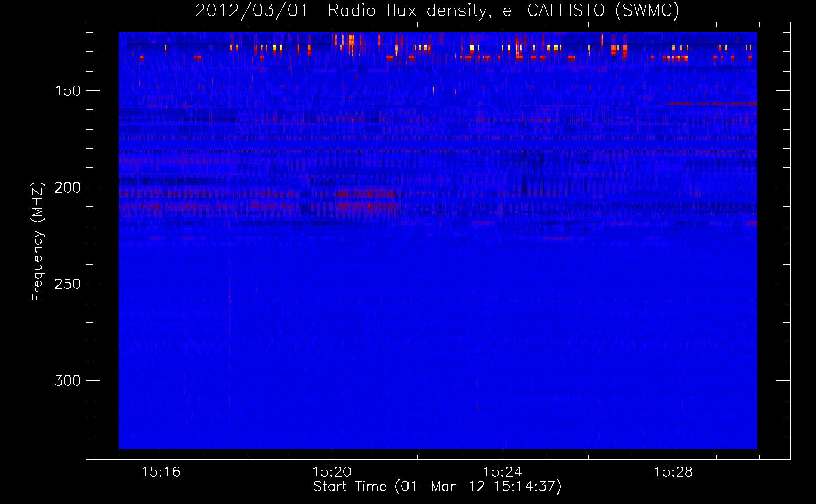Click the "Frequency (MHZ)" axis label
This screenshot has height=504, width=816.
point(37,241)
